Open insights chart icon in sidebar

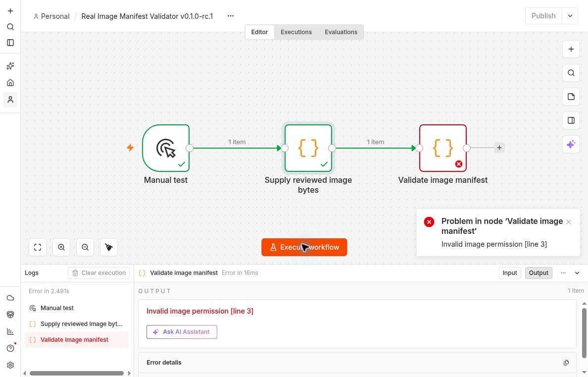click(10, 331)
